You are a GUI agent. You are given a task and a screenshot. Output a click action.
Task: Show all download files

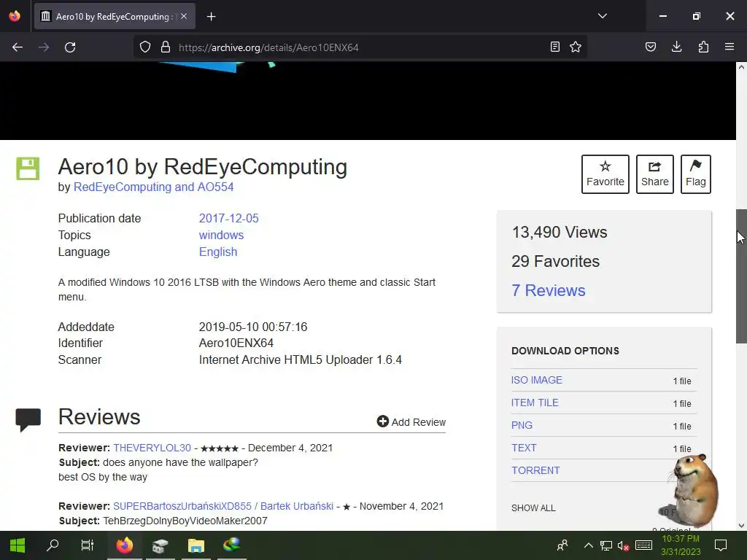(x=533, y=508)
